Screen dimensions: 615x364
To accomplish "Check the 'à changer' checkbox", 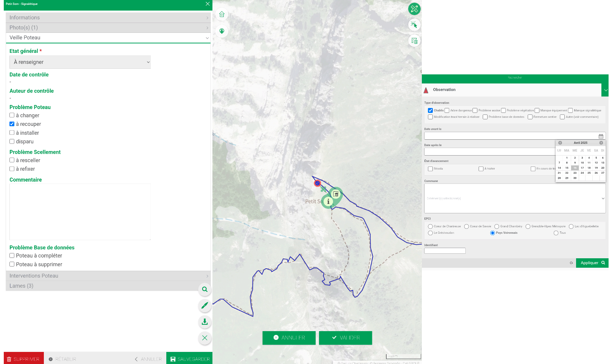I will pos(12,115).
